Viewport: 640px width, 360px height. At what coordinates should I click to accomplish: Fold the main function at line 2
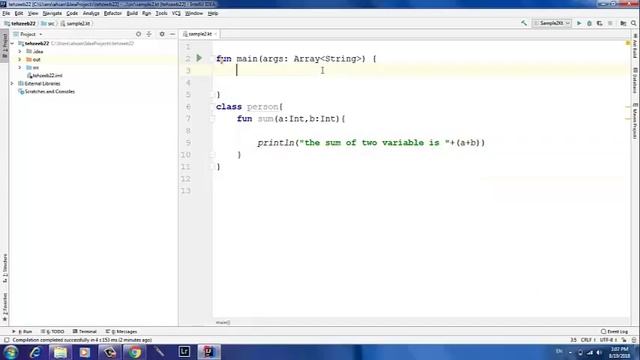212,59
